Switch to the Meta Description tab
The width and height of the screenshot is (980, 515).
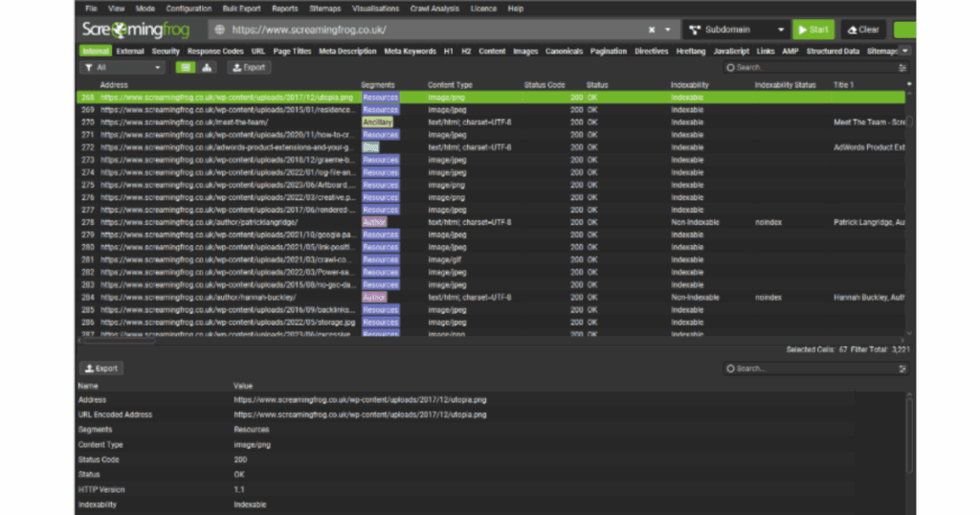(347, 52)
